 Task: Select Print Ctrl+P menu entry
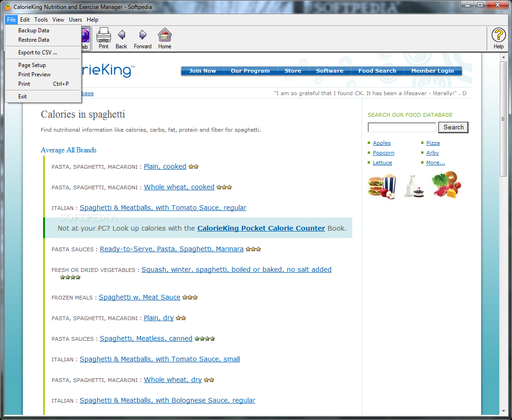(x=43, y=84)
